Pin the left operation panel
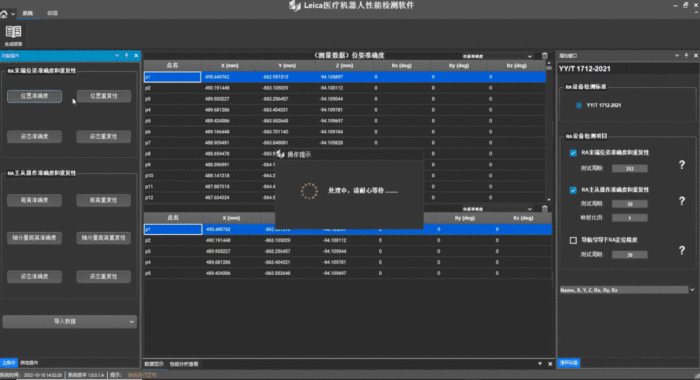The width and height of the screenshot is (700, 380). tap(126, 55)
